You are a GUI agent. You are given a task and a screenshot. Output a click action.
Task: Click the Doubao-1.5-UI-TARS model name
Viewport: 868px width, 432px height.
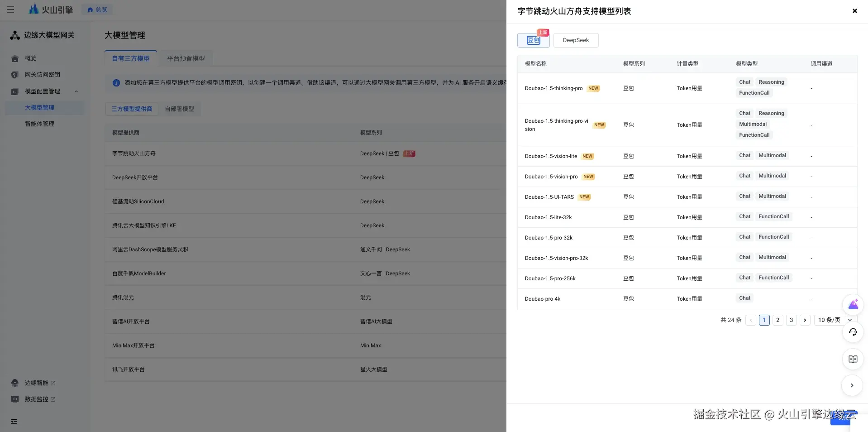pos(549,197)
